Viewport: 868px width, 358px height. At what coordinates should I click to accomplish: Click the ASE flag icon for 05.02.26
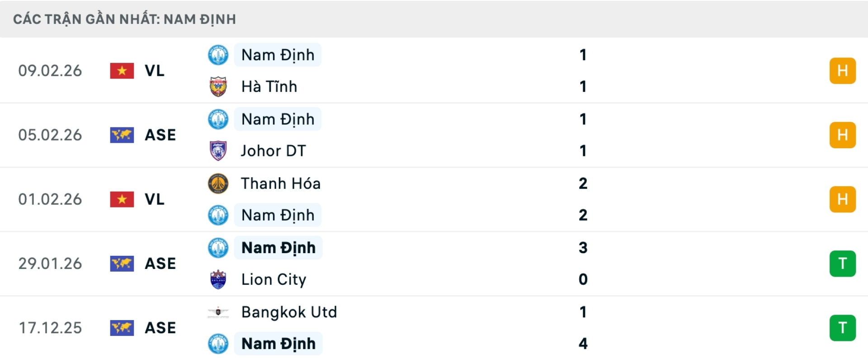pos(122,135)
